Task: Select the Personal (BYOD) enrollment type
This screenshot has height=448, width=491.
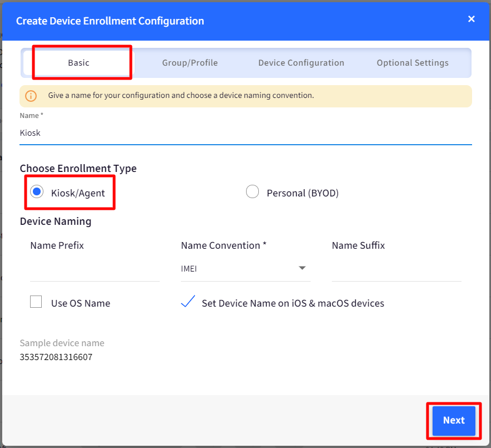Action: 252,191
